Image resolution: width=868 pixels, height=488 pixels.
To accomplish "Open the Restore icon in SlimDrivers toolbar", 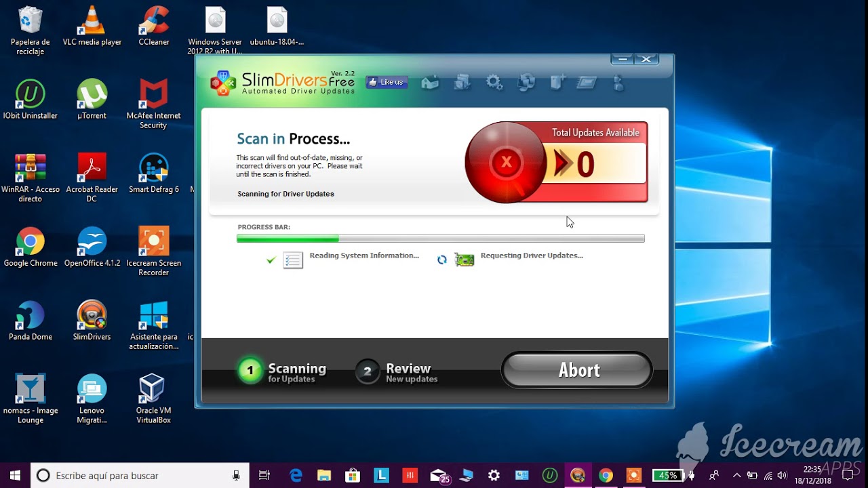I will (526, 83).
